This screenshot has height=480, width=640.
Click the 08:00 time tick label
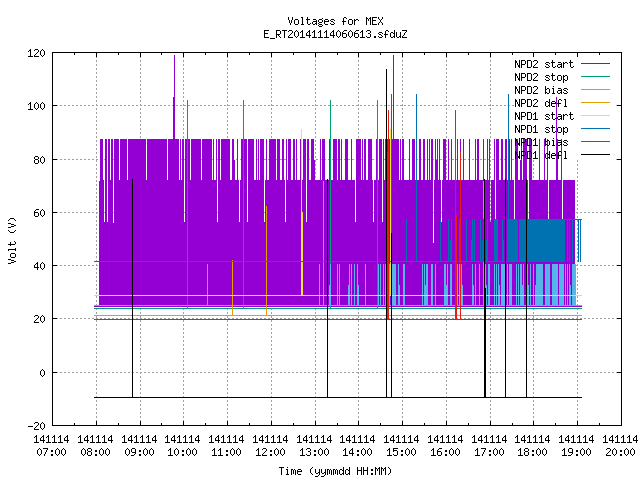(x=96, y=452)
